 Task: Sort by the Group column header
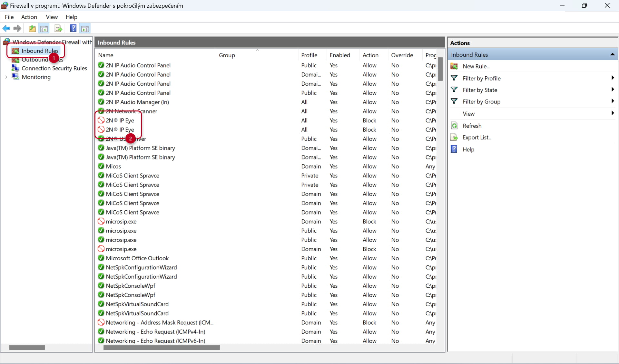(x=257, y=55)
